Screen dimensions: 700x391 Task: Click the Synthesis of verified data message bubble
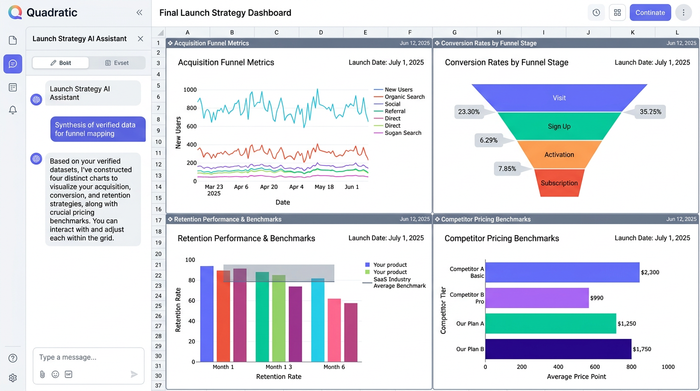point(98,129)
